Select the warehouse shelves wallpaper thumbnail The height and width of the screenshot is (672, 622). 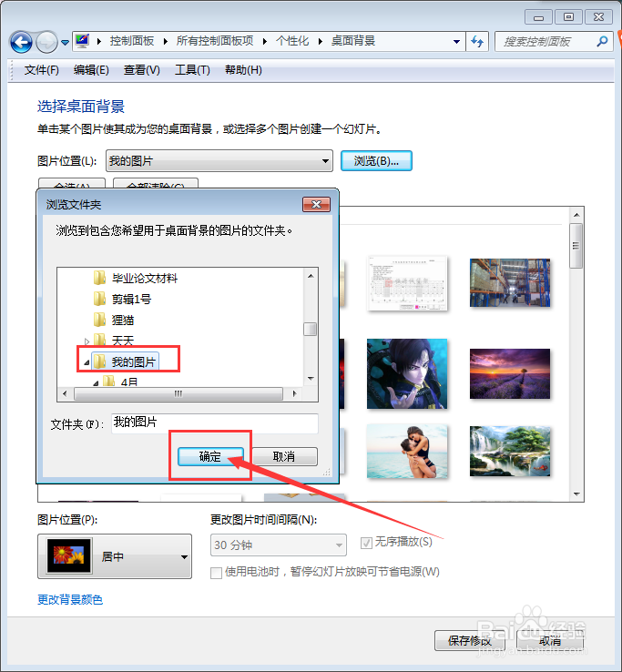coord(510,282)
